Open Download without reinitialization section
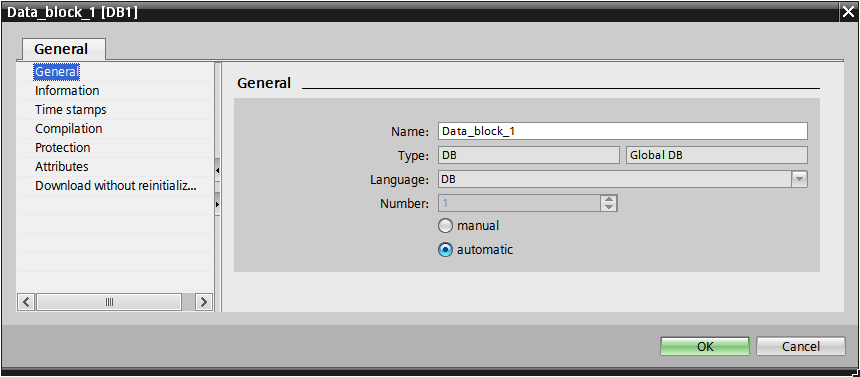 click(116, 185)
